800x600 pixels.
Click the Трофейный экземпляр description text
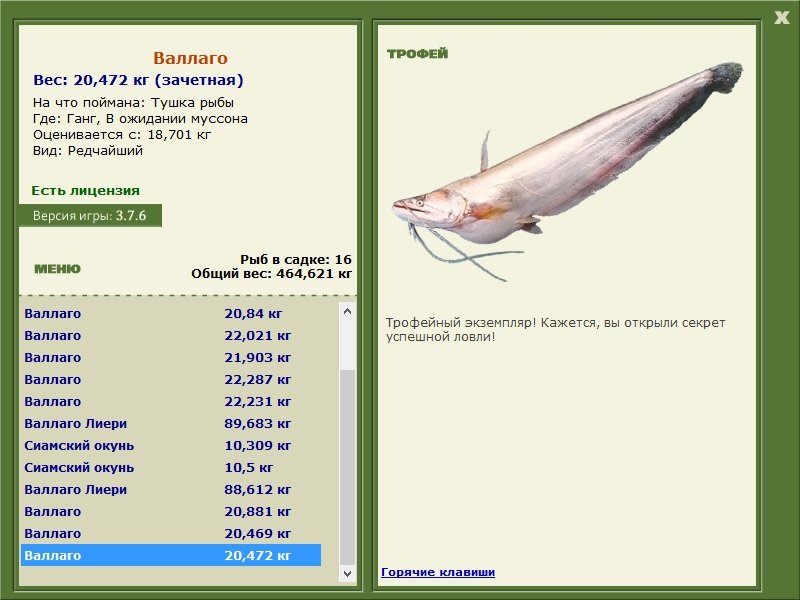555,330
